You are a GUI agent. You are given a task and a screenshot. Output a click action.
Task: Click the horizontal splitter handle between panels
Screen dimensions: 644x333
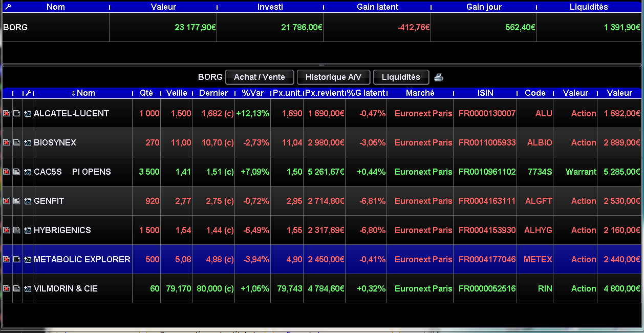click(321, 65)
